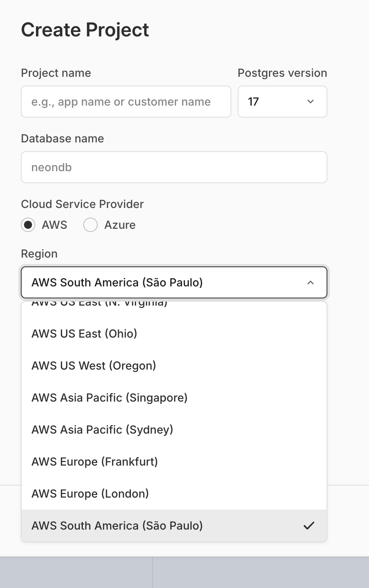
Task: Click the Postgres version chevron icon
Action: click(311, 102)
